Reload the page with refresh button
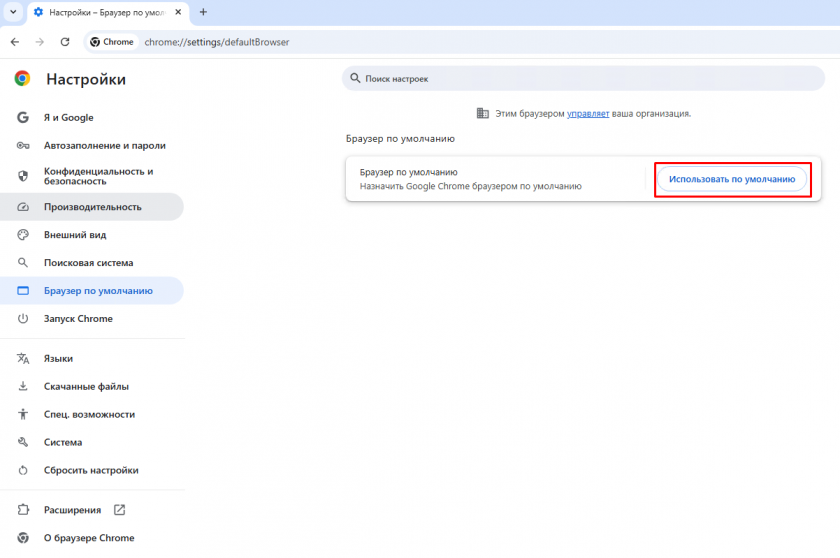 [65, 42]
